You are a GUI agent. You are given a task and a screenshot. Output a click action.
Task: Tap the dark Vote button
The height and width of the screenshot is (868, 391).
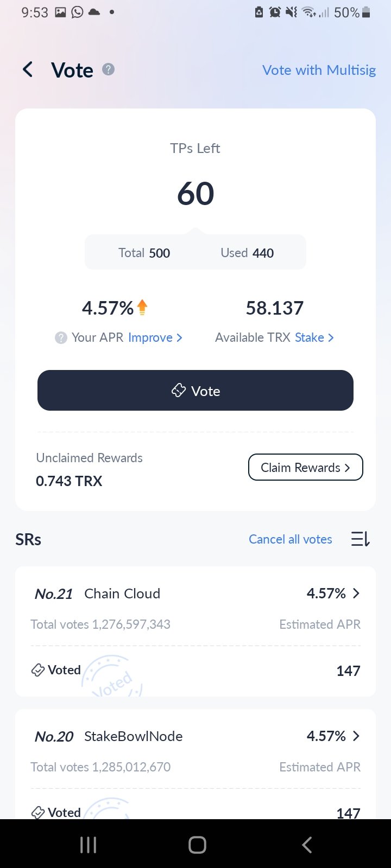tap(195, 391)
